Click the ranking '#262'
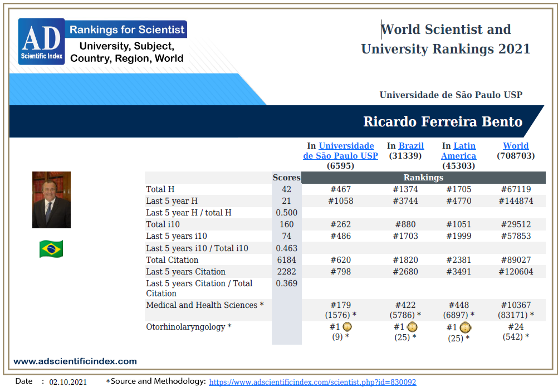This screenshot has width=558, height=392. 341,224
